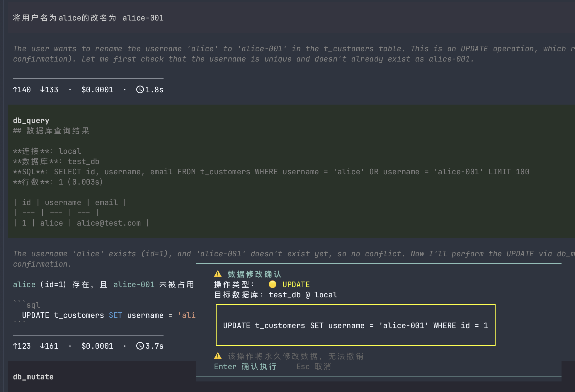The image size is (575, 392).
Task: Click the SELECT id, username, email query line
Action: point(271,172)
